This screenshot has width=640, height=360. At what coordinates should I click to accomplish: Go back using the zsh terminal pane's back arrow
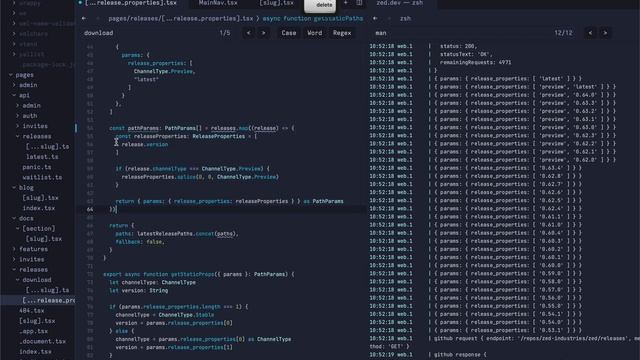375,18
